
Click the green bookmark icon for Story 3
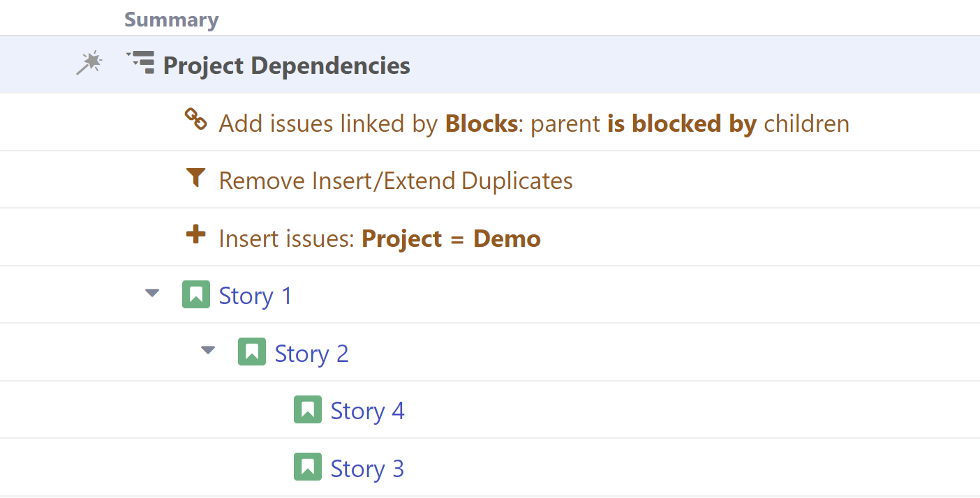click(308, 467)
